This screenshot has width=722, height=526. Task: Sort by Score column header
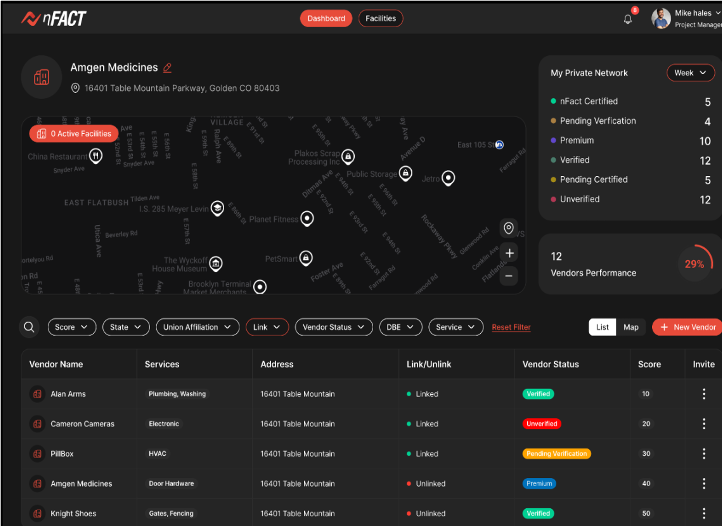pyautogui.click(x=649, y=364)
